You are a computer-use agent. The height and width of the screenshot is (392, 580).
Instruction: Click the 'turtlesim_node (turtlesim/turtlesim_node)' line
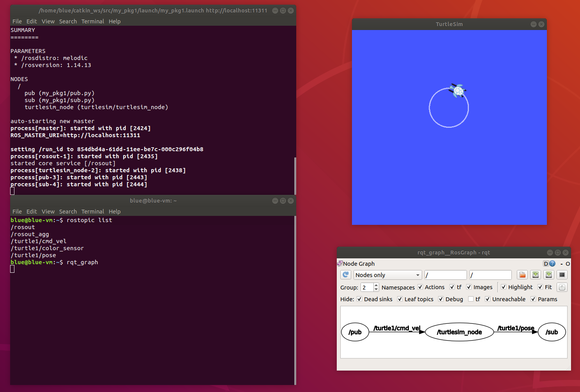(x=96, y=107)
